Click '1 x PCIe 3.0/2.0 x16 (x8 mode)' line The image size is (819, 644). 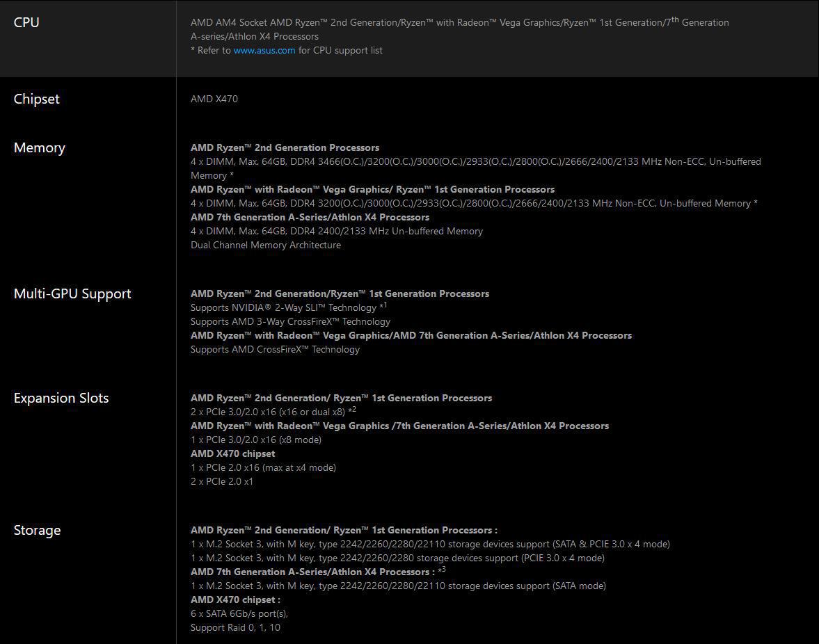pos(256,440)
